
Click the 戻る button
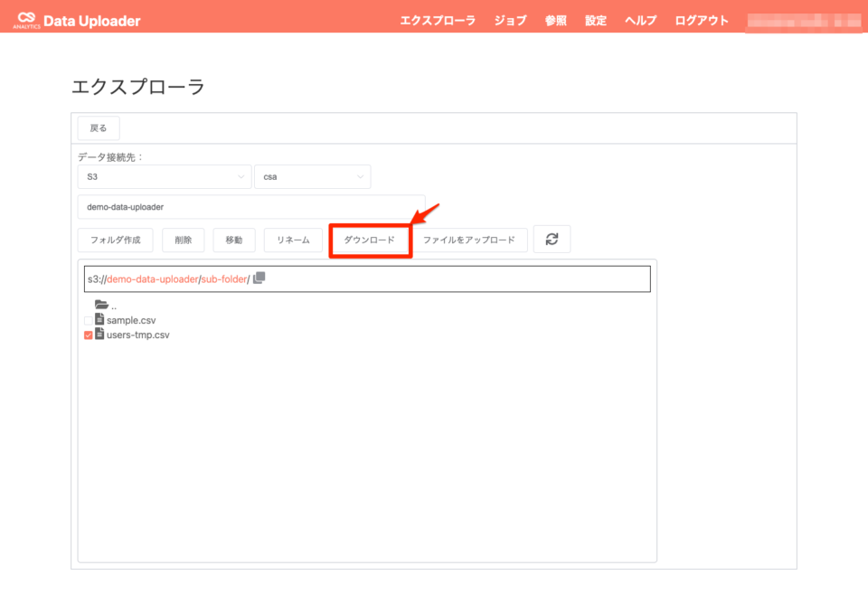point(98,127)
